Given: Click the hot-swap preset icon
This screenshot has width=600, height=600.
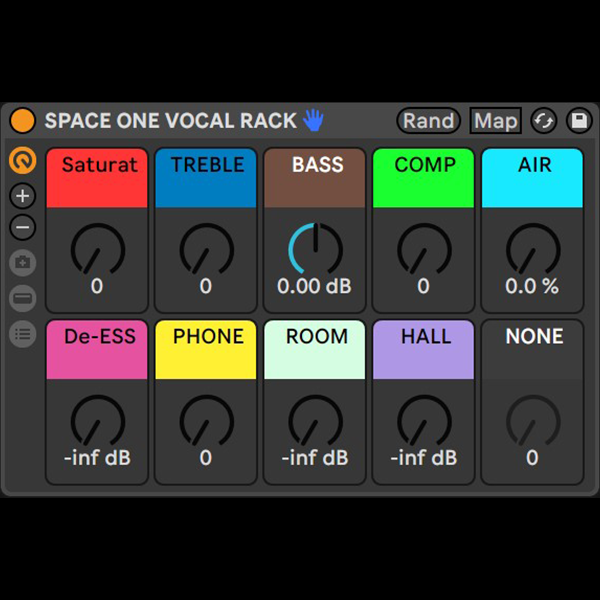Looking at the screenshot, I should click(544, 121).
